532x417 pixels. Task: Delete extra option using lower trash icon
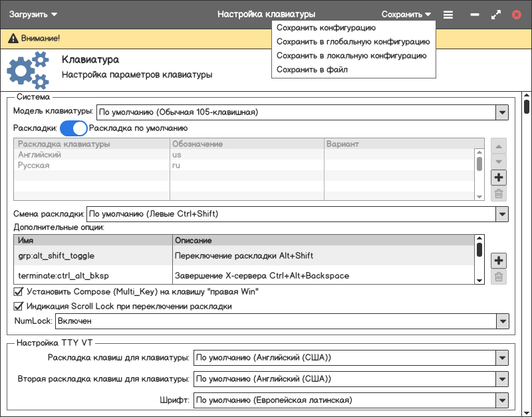tap(498, 277)
